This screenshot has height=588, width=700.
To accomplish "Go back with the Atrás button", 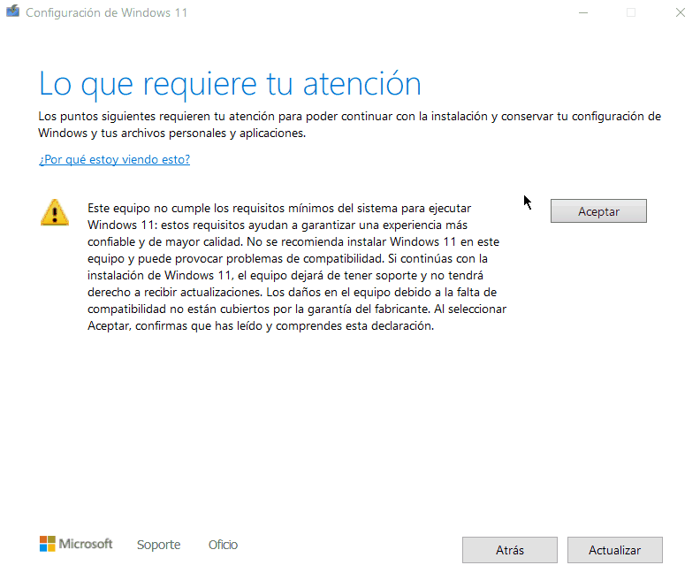I will 509,550.
